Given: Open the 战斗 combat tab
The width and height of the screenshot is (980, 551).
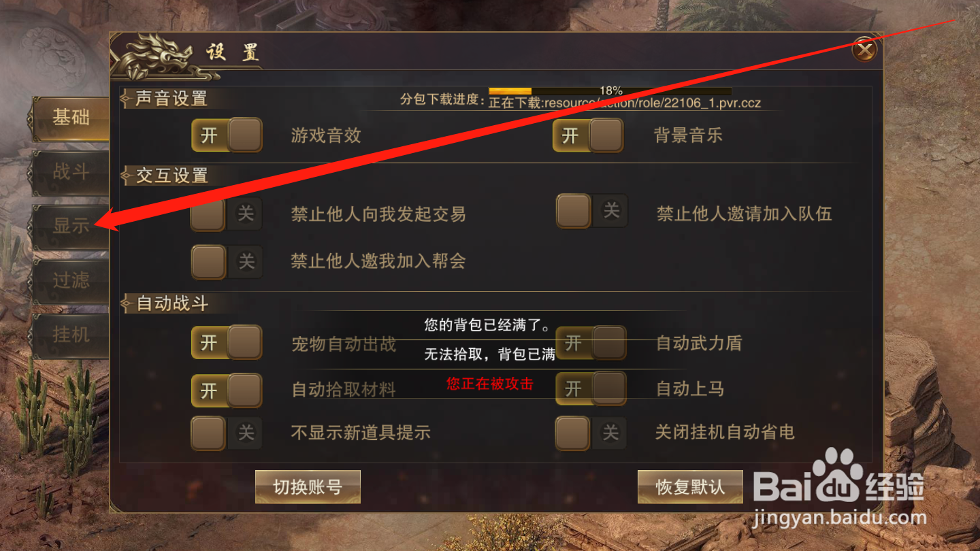Looking at the screenshot, I should (x=70, y=173).
